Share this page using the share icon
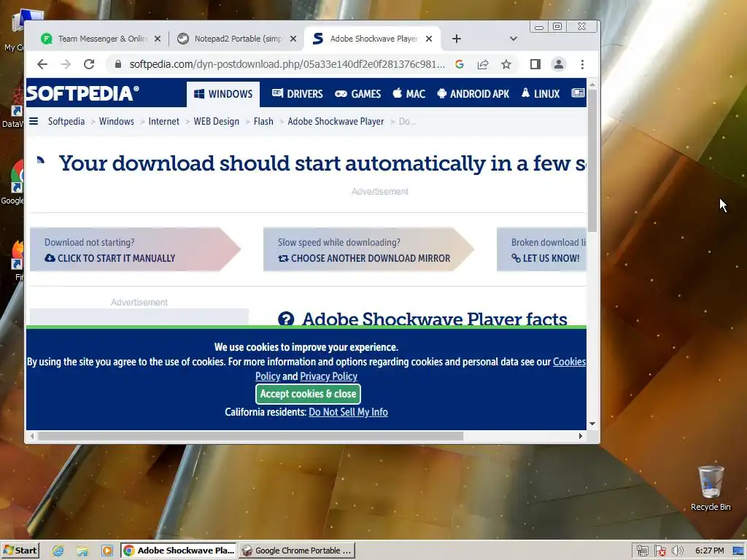This screenshot has width=747, height=560. [x=483, y=64]
